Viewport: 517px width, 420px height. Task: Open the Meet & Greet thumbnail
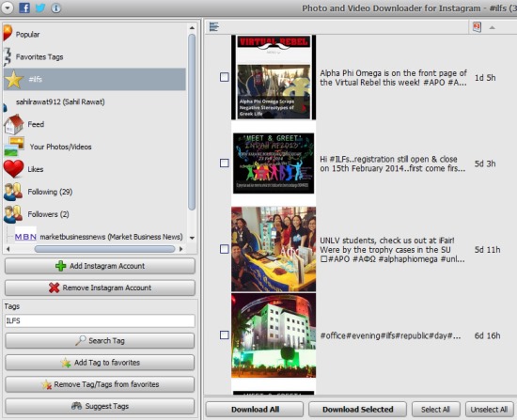click(x=274, y=163)
